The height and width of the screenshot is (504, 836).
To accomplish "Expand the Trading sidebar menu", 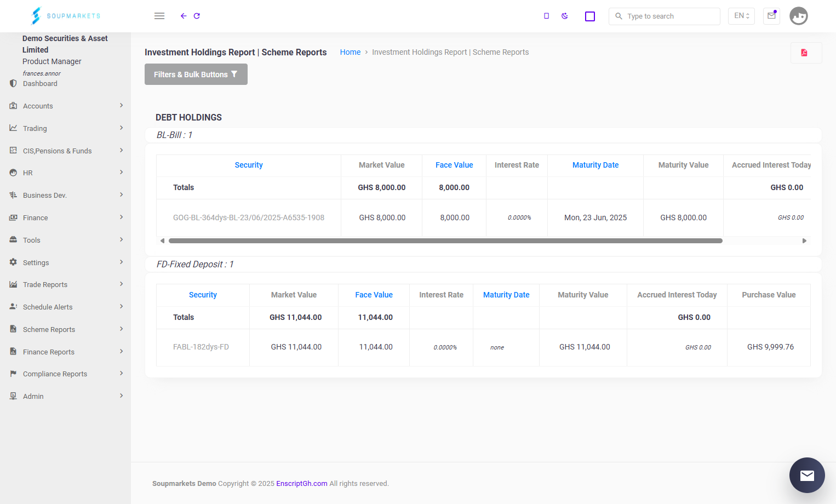I will coord(65,128).
